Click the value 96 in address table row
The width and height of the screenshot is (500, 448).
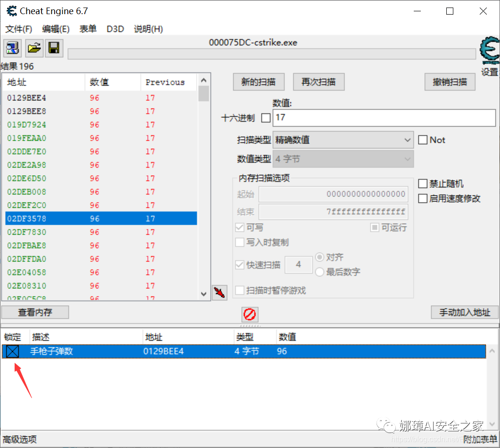(x=282, y=351)
